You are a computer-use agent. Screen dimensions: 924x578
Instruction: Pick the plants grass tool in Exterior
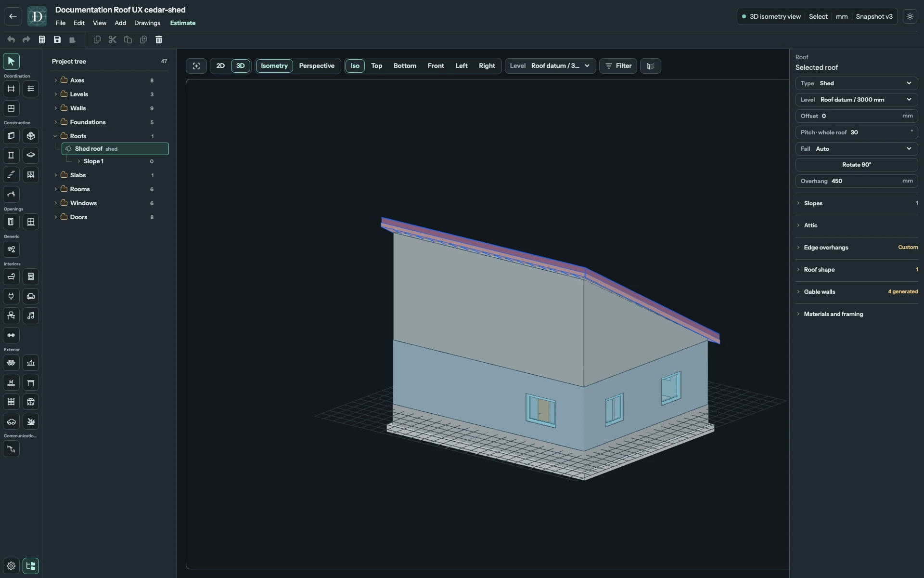[x=31, y=421]
